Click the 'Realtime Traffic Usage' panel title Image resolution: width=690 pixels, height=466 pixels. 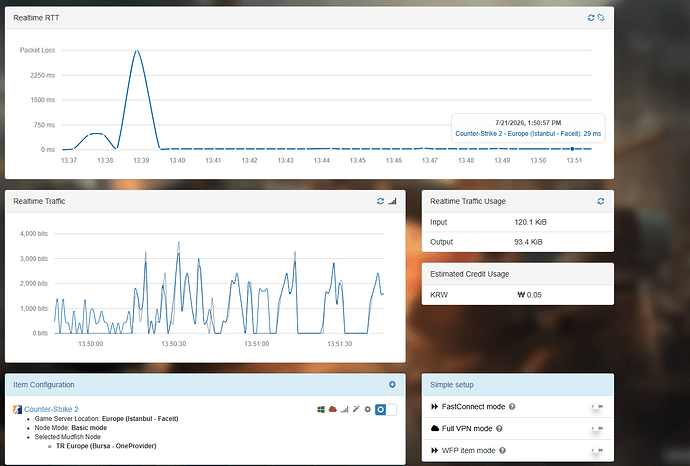pyautogui.click(x=468, y=201)
